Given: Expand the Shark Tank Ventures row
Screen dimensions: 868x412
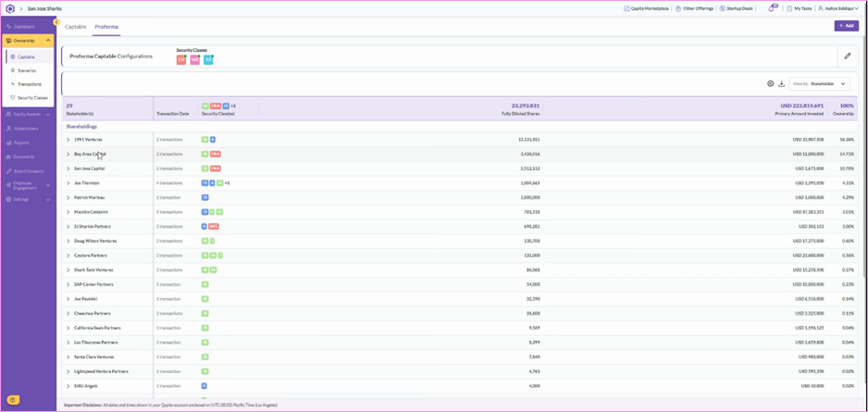Looking at the screenshot, I should (x=68, y=269).
